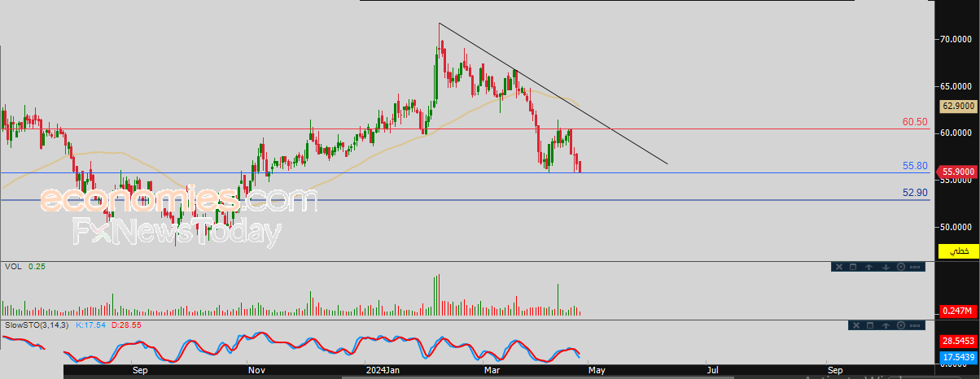Viewport: 980px width, 379px height.
Task: Click the 60.0000 price axis label
Action: coord(957,133)
